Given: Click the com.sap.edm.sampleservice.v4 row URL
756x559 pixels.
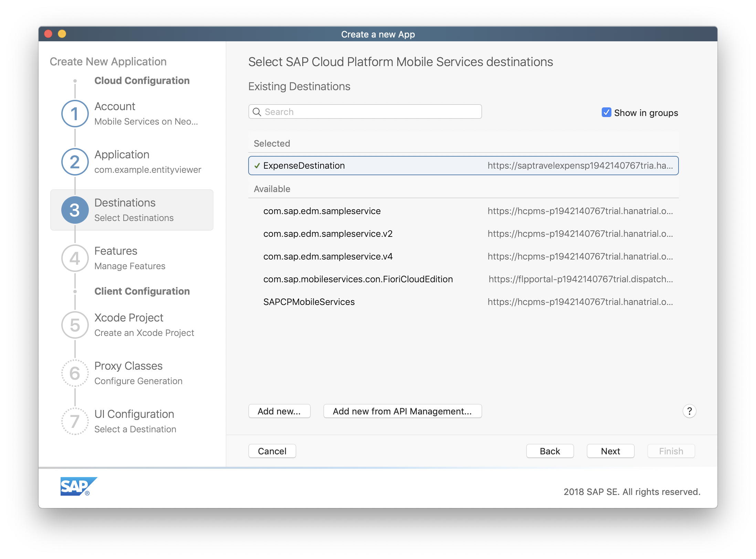Looking at the screenshot, I should (x=580, y=256).
